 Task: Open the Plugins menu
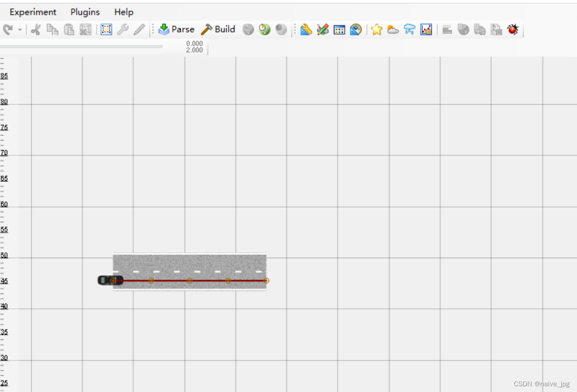[x=85, y=12]
